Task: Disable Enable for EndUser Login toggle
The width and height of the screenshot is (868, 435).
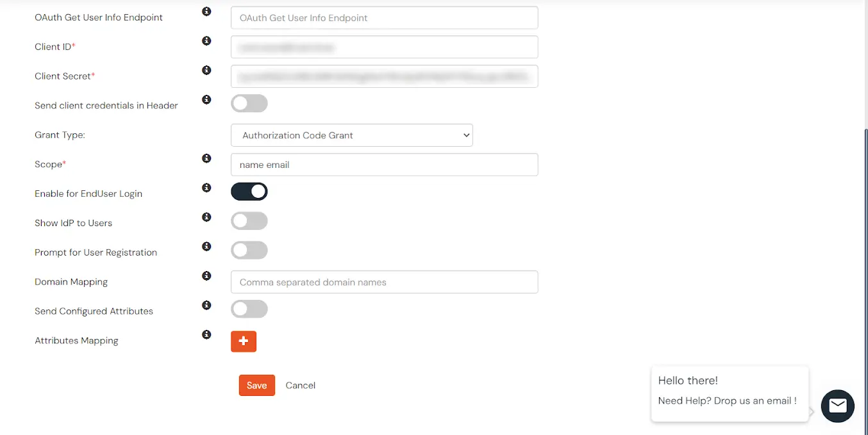Action: pos(249,192)
